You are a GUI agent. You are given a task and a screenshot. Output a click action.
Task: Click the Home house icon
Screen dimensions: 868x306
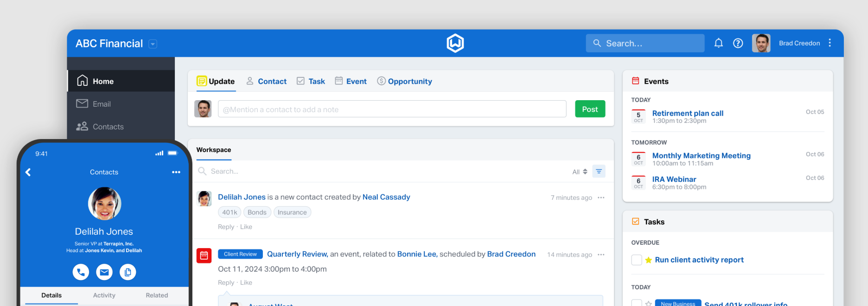click(82, 81)
